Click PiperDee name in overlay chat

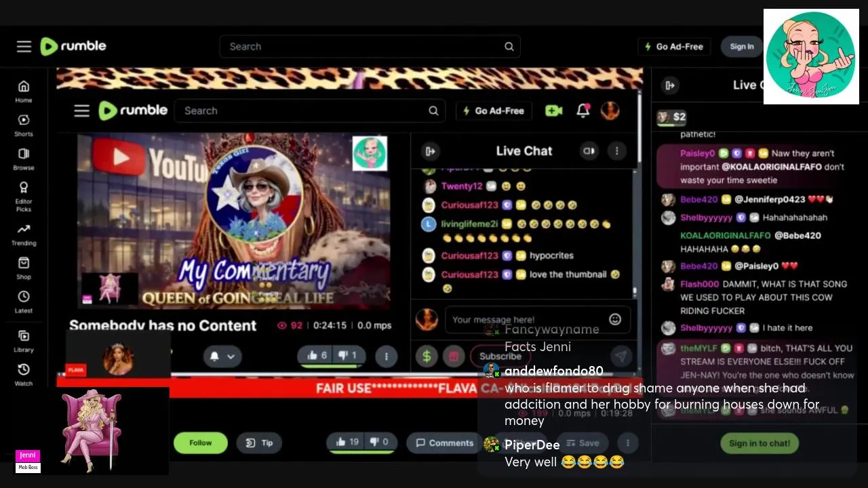(x=532, y=445)
